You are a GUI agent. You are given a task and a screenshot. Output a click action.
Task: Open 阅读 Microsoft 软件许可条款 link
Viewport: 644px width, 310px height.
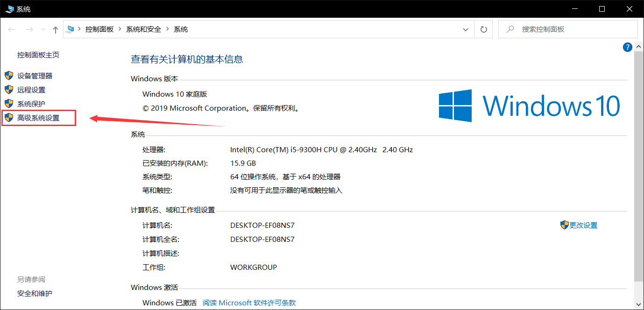coord(249,303)
